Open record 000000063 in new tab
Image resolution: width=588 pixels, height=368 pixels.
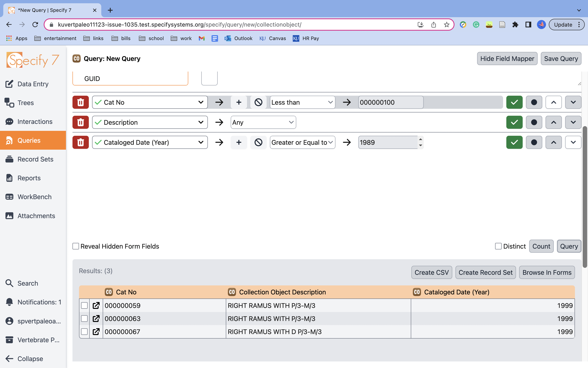coord(96,319)
